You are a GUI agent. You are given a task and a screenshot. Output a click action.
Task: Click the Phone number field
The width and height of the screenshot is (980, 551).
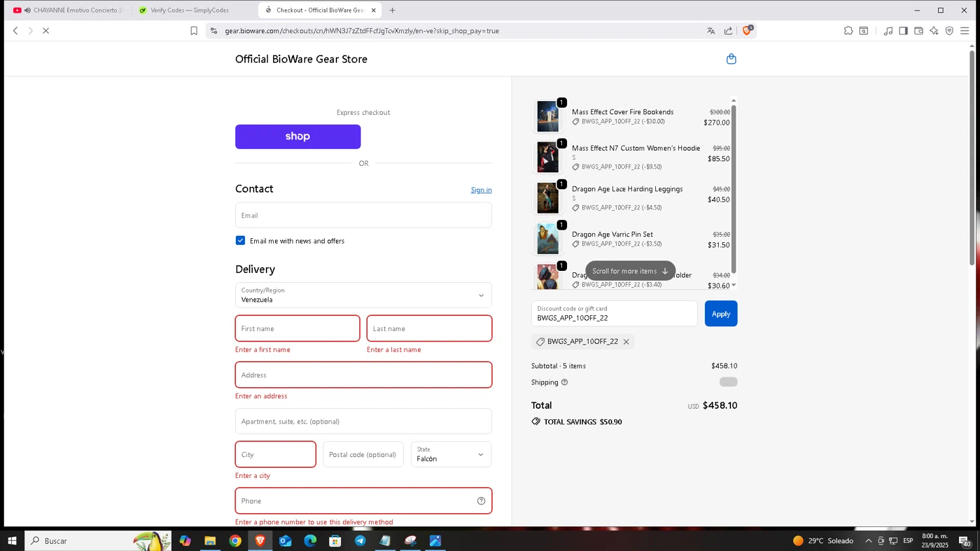pos(363,501)
